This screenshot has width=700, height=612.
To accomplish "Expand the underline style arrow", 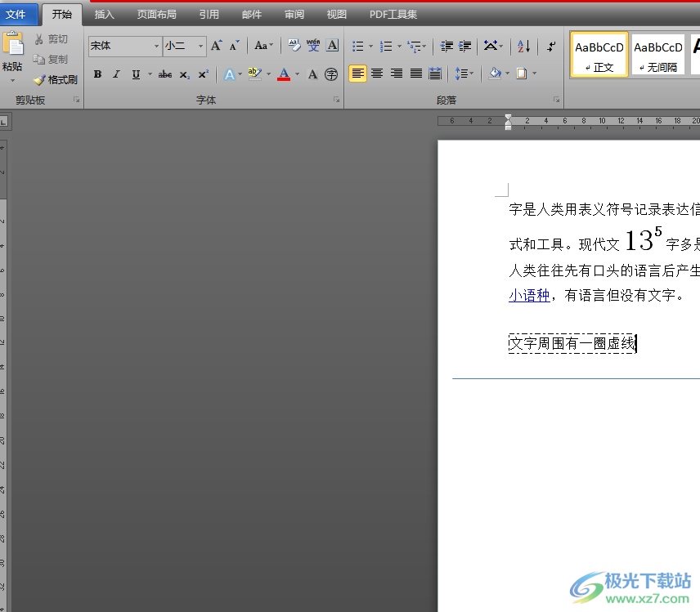I will click(150, 74).
